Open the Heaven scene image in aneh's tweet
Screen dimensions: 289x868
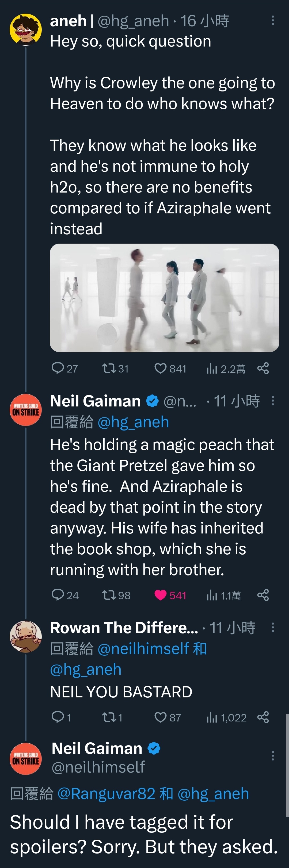coord(165,298)
